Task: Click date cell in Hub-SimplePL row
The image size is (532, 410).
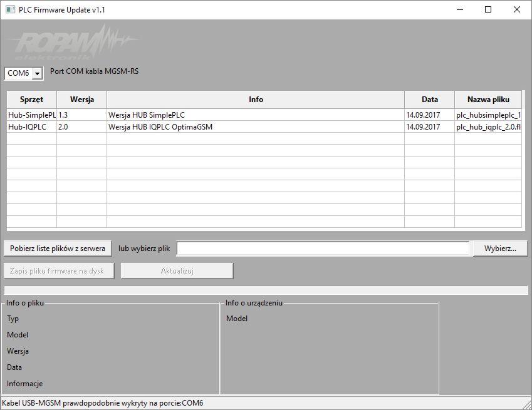Action: click(429, 115)
